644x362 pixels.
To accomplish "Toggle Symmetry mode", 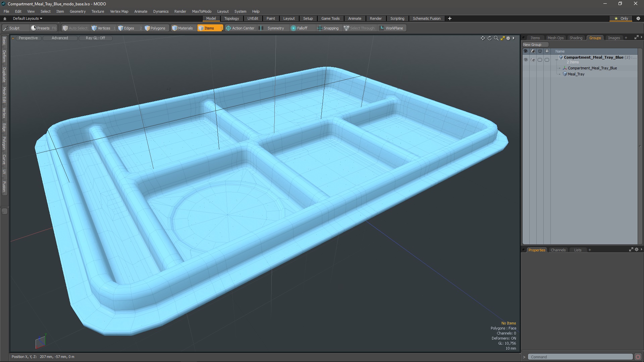I will pos(272,28).
